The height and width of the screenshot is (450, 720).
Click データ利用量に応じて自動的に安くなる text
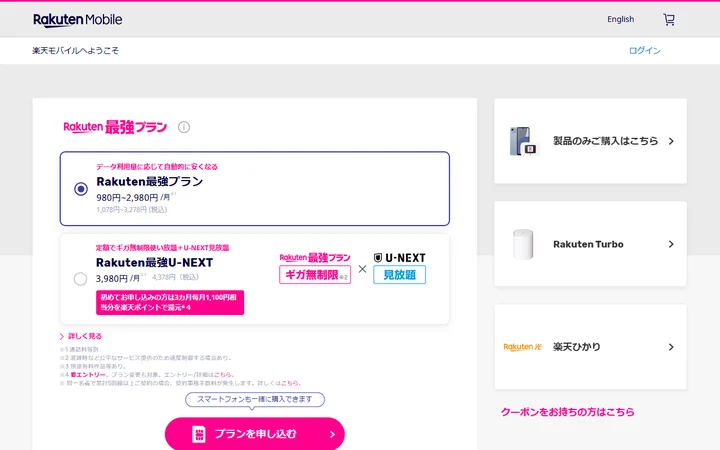157,167
